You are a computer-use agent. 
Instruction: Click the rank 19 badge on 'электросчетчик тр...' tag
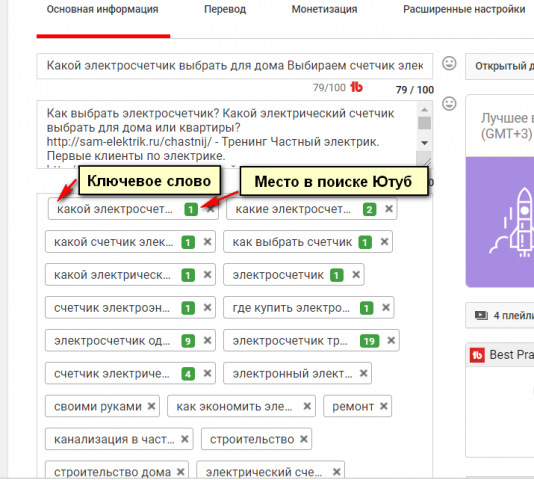pyautogui.click(x=370, y=341)
